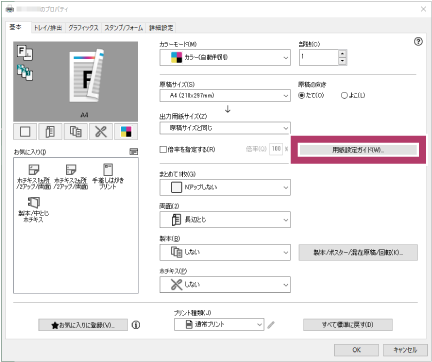The height and width of the screenshot is (362, 432).
Task: Increase copies with up stepper arrow
Action: pos(342,53)
